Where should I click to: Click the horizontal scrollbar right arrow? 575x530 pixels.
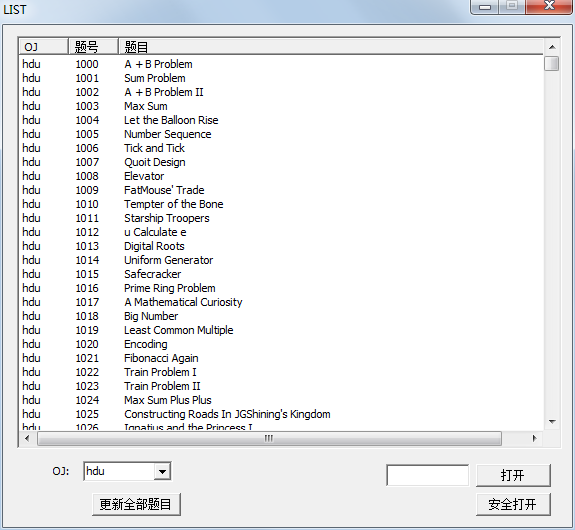tap(534, 438)
